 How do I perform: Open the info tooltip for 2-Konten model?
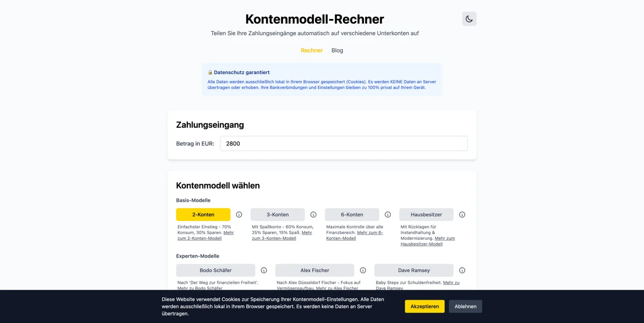point(239,214)
